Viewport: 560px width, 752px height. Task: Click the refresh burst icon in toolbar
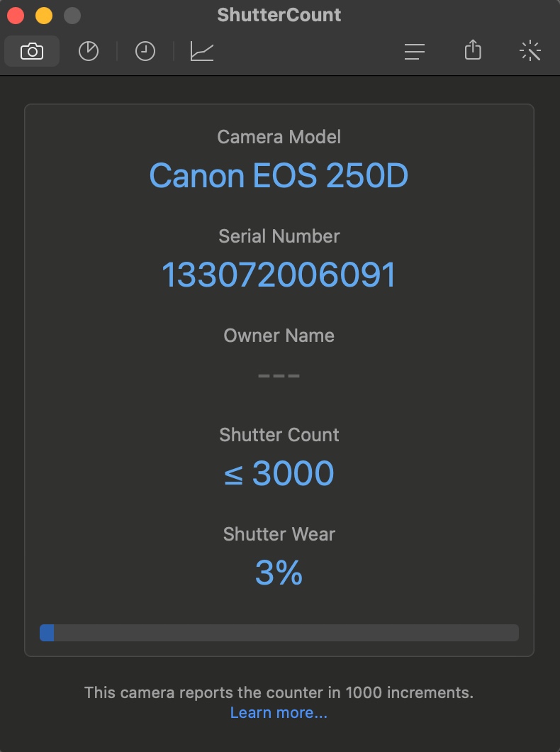pyautogui.click(x=530, y=50)
